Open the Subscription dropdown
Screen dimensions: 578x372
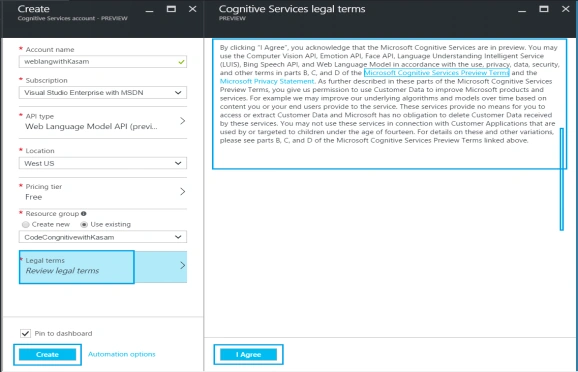103,93
